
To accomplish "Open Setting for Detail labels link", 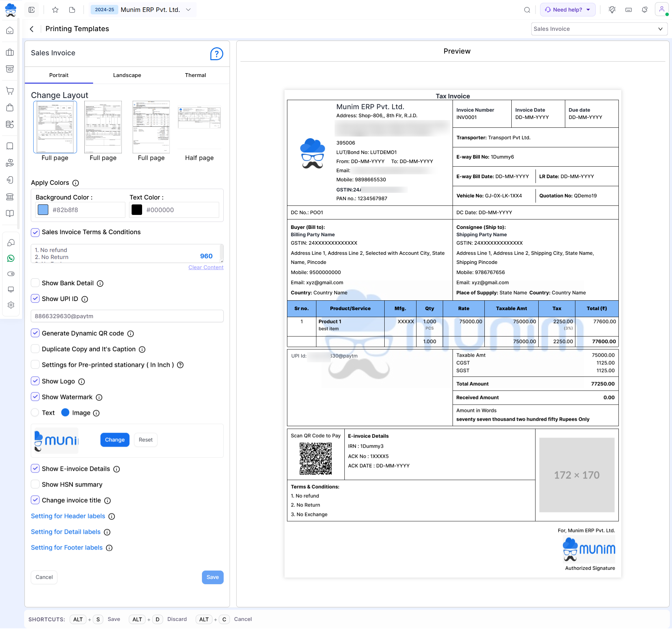I will [66, 532].
